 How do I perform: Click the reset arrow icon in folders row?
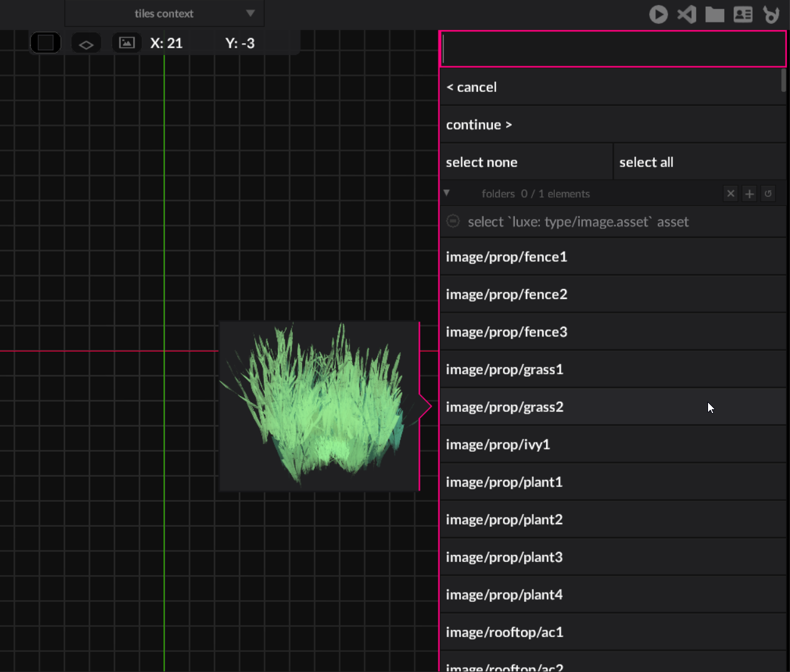coord(768,194)
